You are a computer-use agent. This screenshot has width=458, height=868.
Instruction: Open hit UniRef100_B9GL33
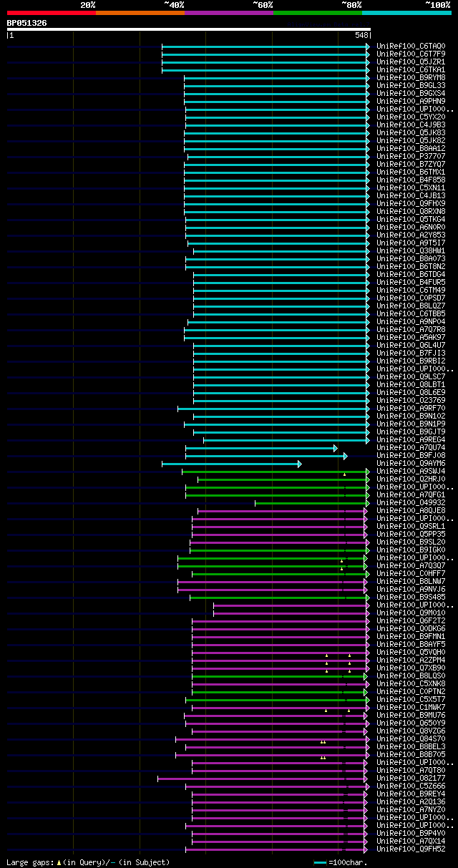pos(411,85)
